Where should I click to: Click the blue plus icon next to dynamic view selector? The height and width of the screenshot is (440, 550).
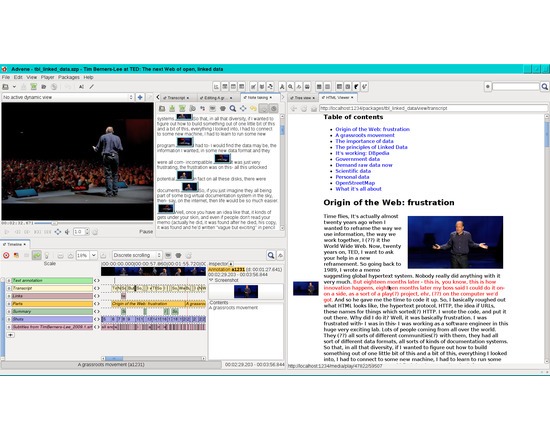coord(140,97)
